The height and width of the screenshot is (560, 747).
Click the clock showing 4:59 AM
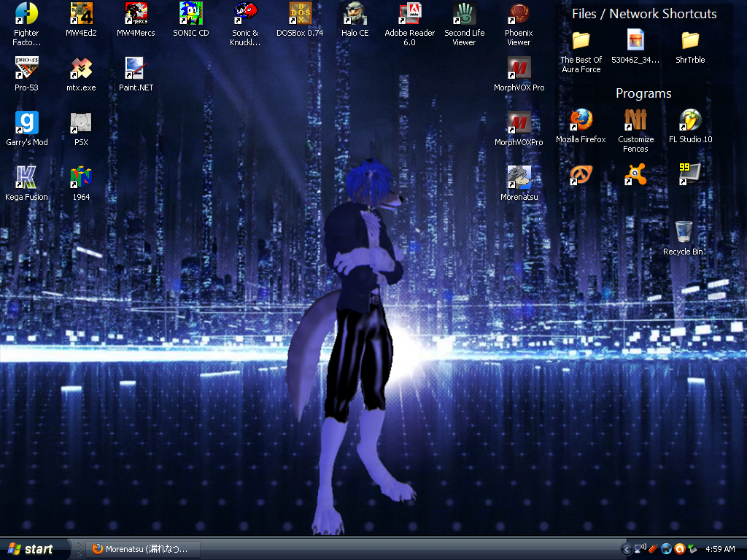tap(720, 549)
